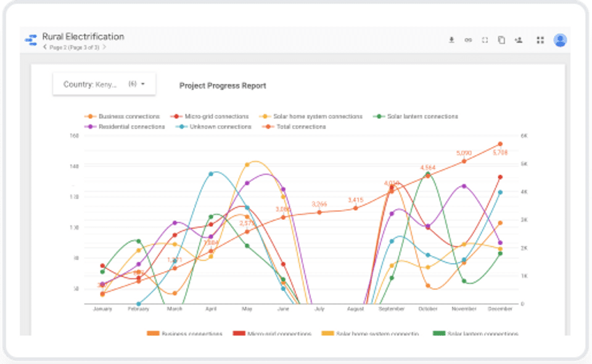592x364 pixels.
Task: Click the November axis label
Action: [464, 309]
